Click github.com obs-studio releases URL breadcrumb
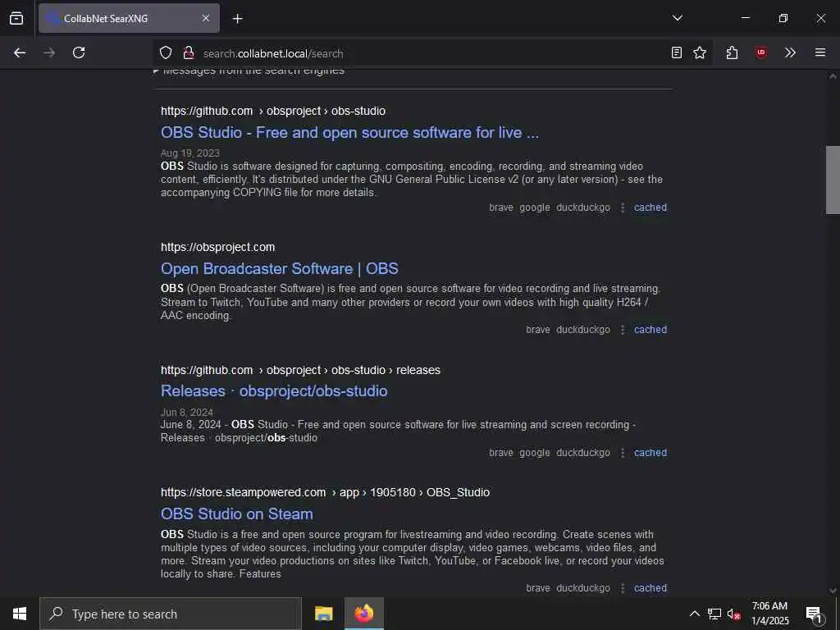 click(x=300, y=370)
